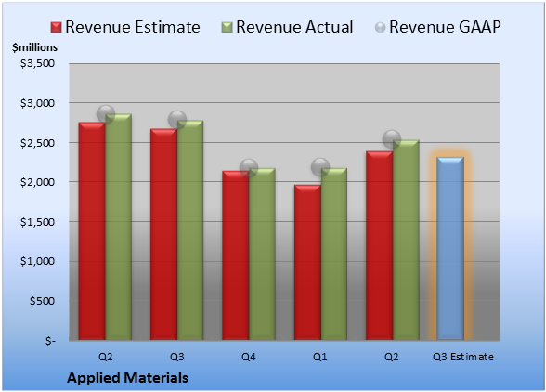Image resolution: width=546 pixels, height=392 pixels.
Task: Click the '$3,500' y-axis value
Action: pyautogui.click(x=37, y=63)
